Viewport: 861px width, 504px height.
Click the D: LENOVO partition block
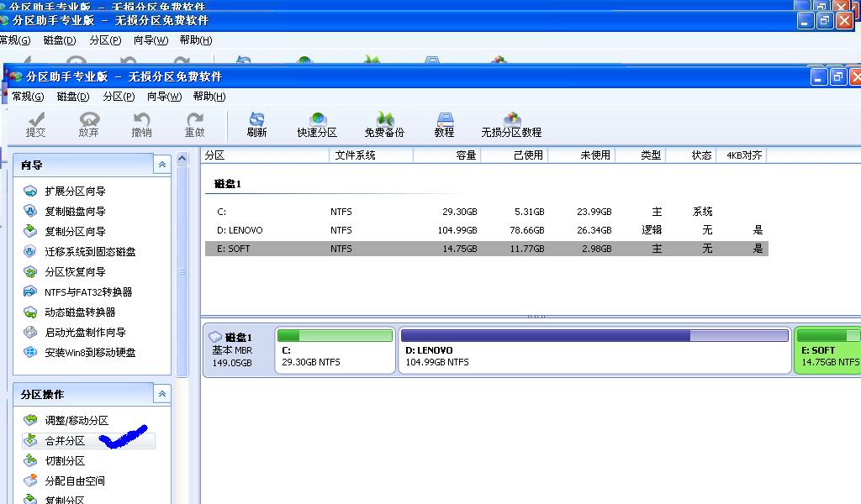[x=594, y=349]
